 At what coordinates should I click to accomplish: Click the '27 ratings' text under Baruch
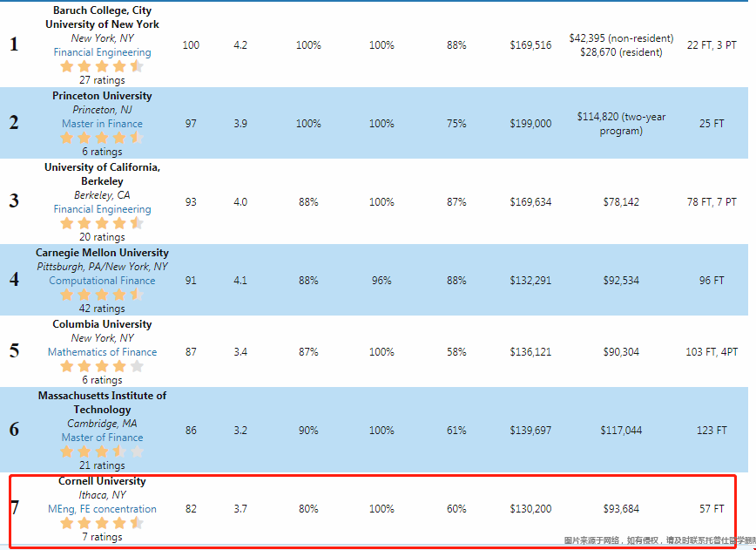coord(102,80)
